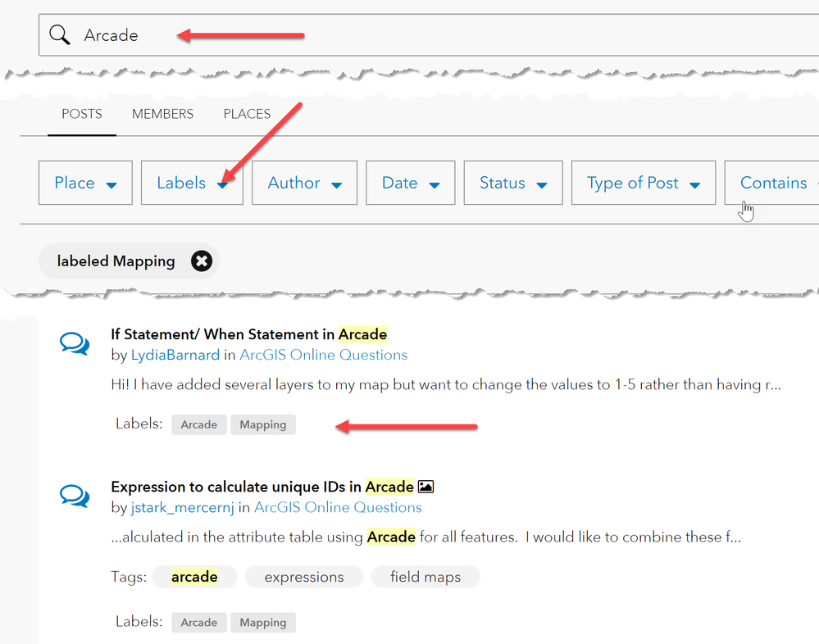Viewport: 819px width, 644px height.
Task: Open the Date filter dropdown
Action: tap(411, 183)
